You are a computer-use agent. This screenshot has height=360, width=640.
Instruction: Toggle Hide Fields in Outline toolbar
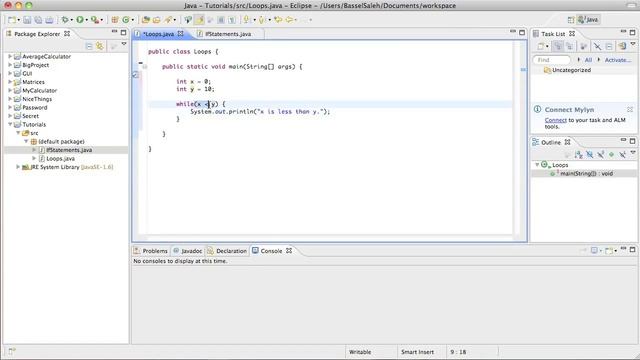[x=589, y=154]
